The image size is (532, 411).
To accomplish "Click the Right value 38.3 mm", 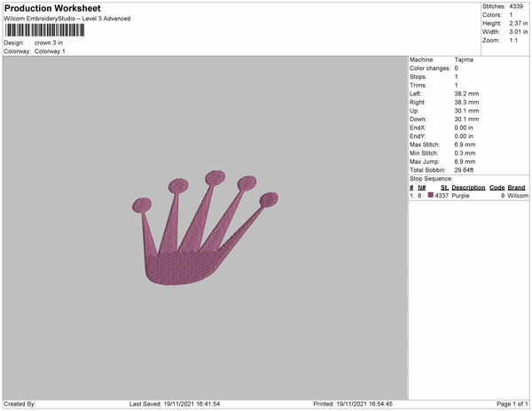I will coord(466,102).
